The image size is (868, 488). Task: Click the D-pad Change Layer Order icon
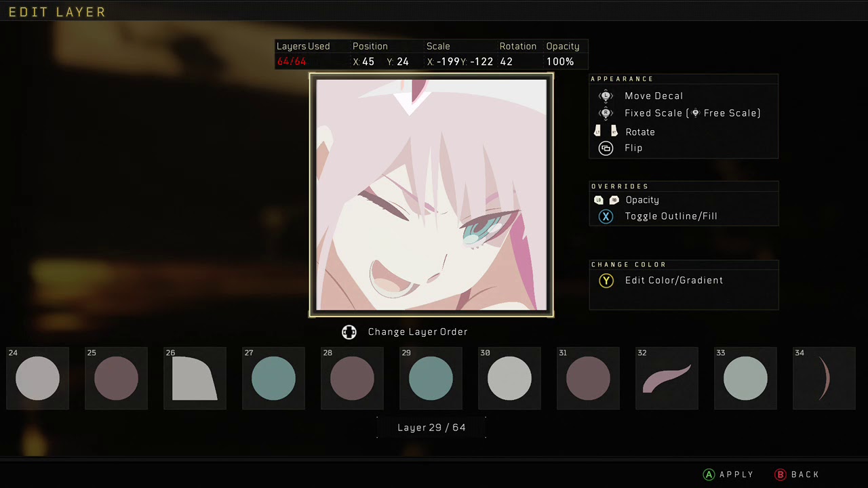[x=349, y=331]
